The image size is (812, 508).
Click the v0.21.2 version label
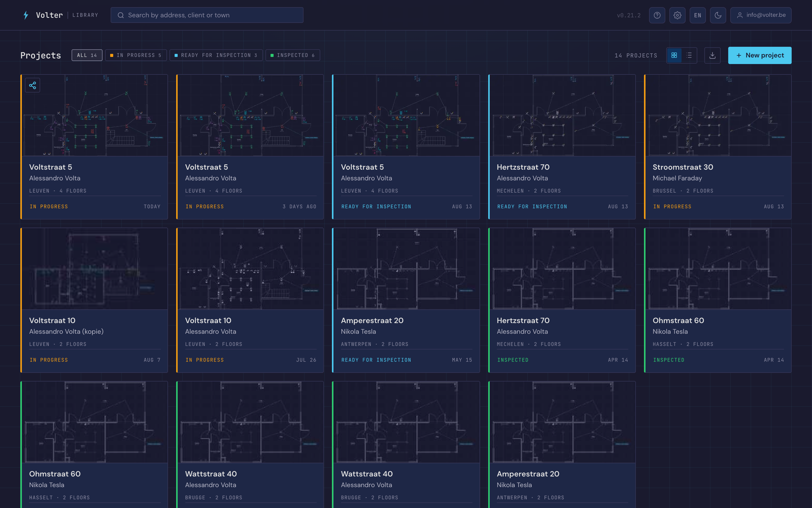[629, 15]
